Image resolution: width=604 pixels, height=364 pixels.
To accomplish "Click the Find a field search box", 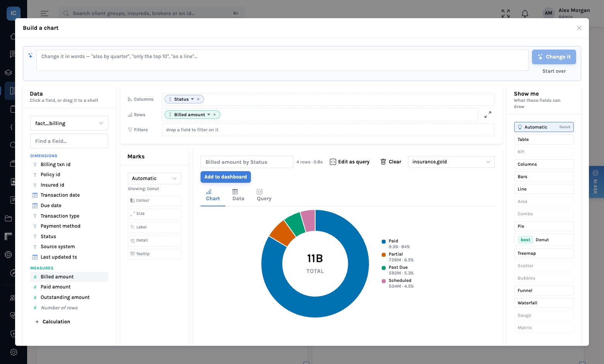I will (x=69, y=141).
